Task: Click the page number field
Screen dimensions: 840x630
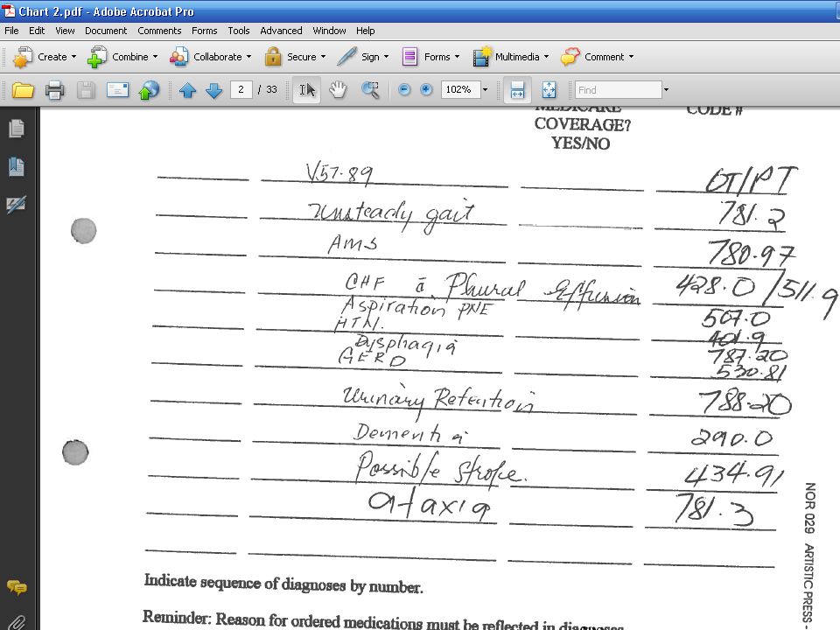Action: [241, 89]
